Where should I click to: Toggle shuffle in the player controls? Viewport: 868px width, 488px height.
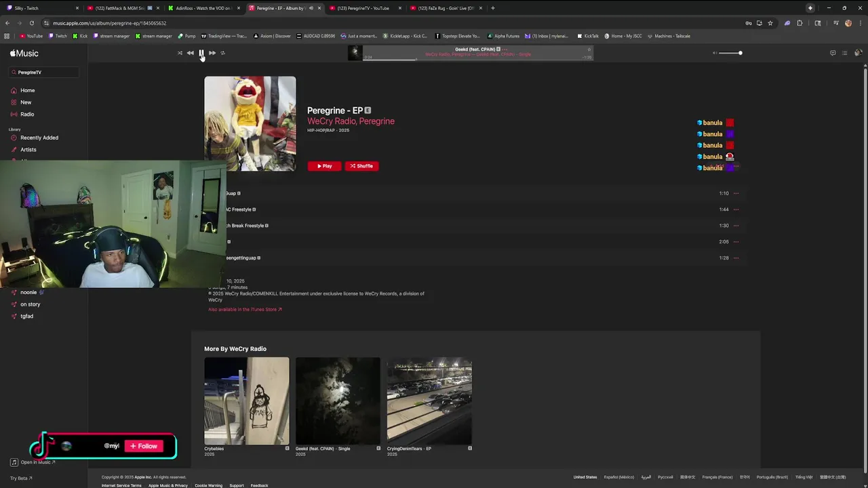pyautogui.click(x=180, y=53)
